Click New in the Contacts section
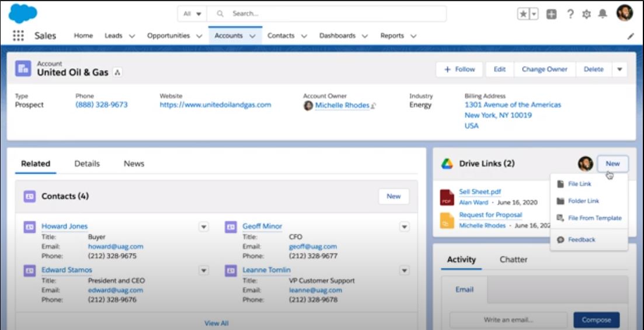 click(394, 196)
